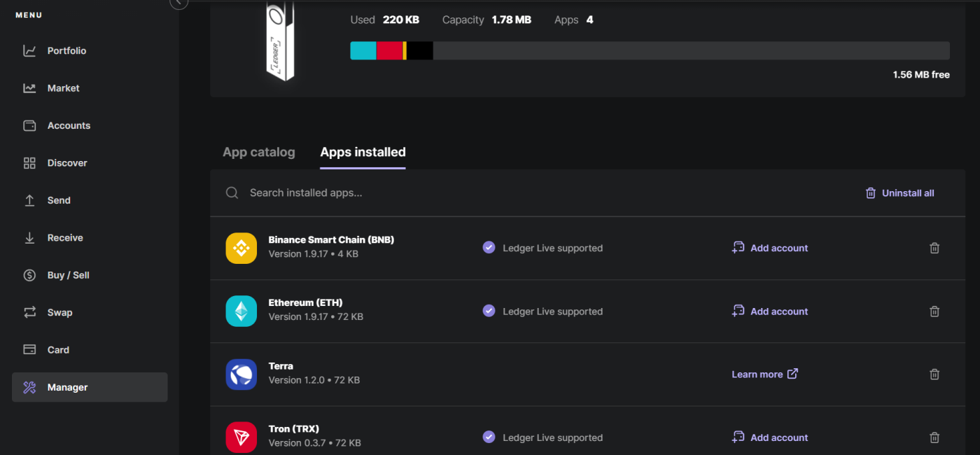Add account for Ethereum
This screenshot has height=455, width=980.
pos(770,311)
